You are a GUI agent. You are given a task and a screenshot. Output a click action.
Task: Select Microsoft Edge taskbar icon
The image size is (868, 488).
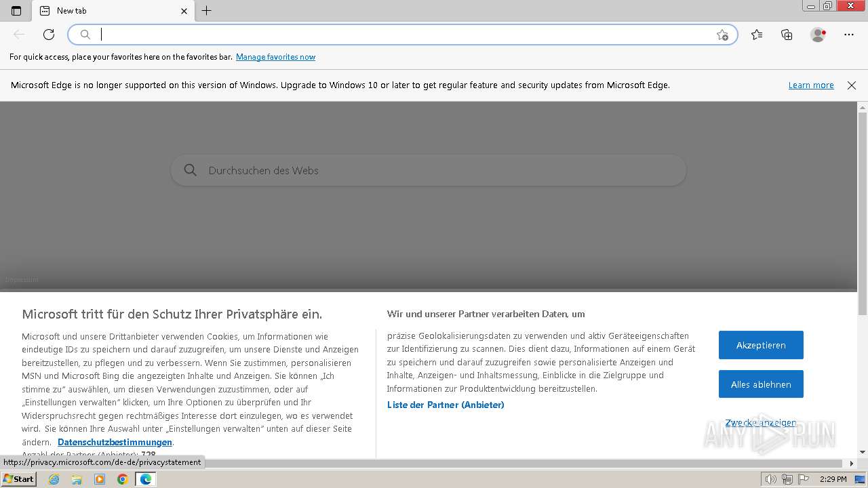click(145, 479)
